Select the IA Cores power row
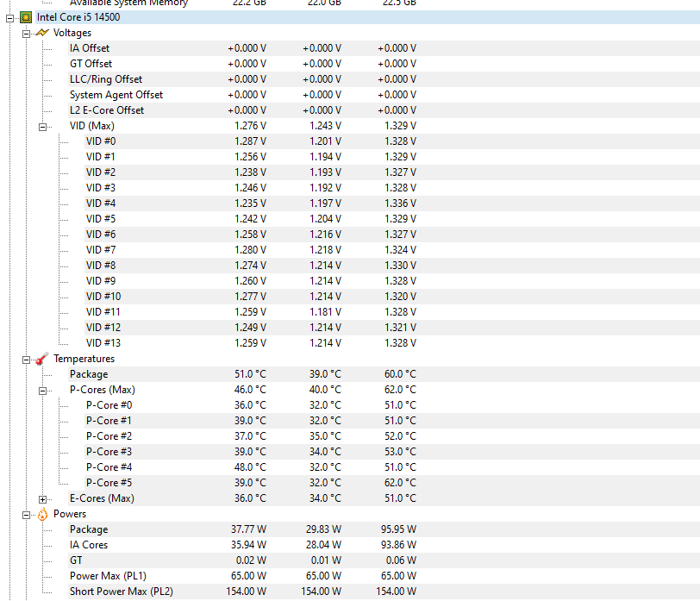Image resolution: width=700 pixels, height=601 pixels. 384,545
